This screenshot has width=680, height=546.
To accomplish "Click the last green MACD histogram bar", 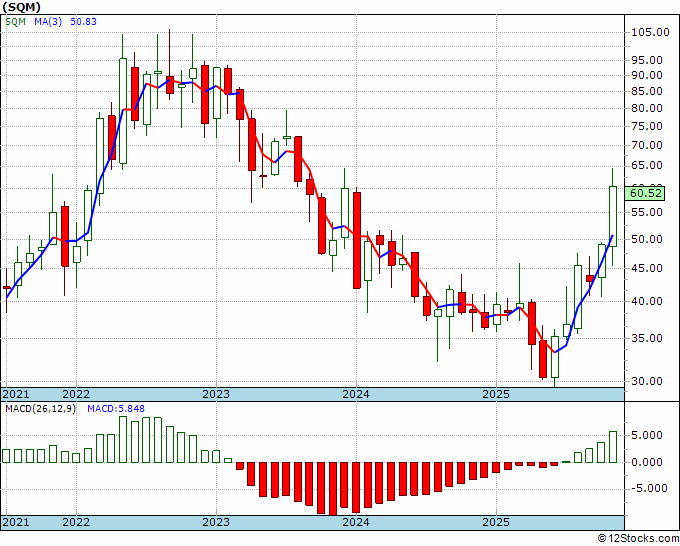I will 613,447.
